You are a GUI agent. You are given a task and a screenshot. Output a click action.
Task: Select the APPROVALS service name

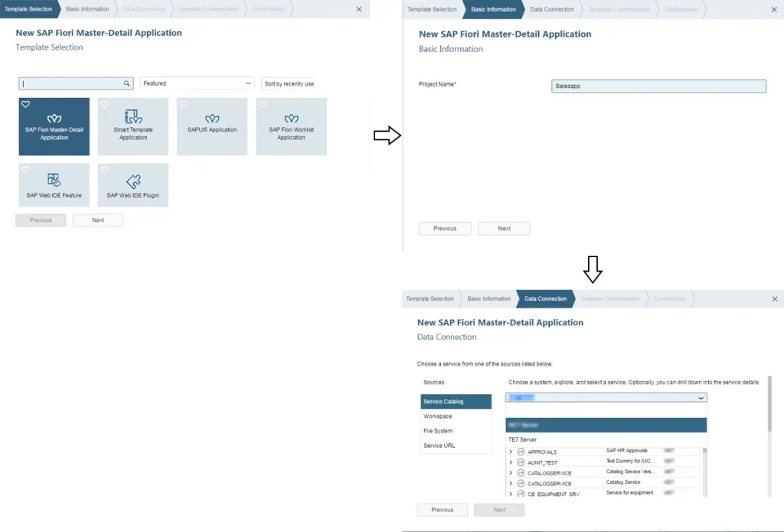pos(542,452)
